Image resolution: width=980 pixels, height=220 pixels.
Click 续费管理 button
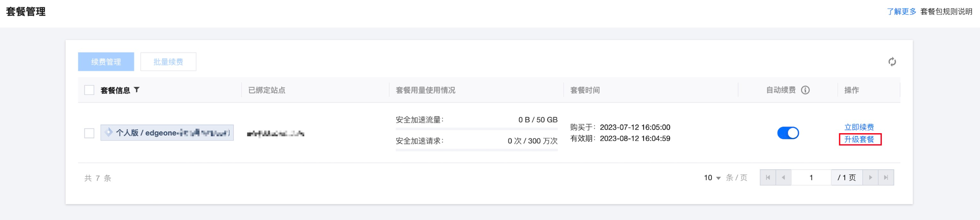click(106, 62)
